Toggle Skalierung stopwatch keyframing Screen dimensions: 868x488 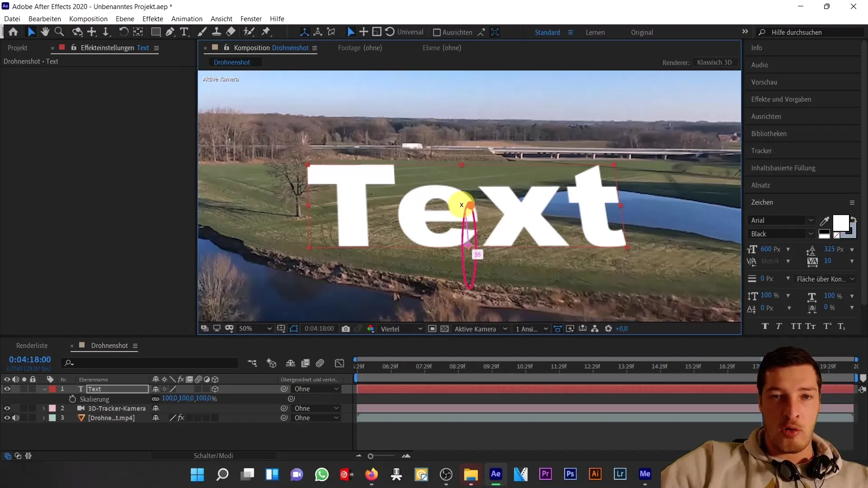coord(72,399)
